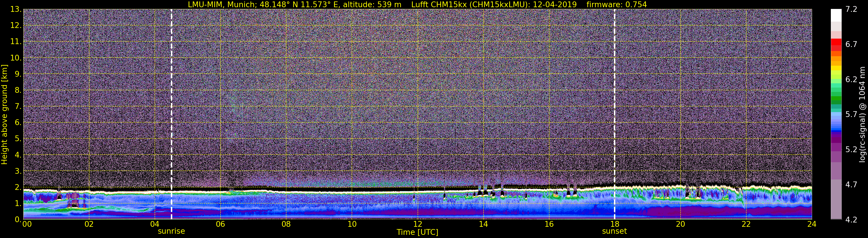The width and height of the screenshot is (868, 238).
Task: Click the x-axis tick label '02'
Action: pyautogui.click(x=89, y=224)
